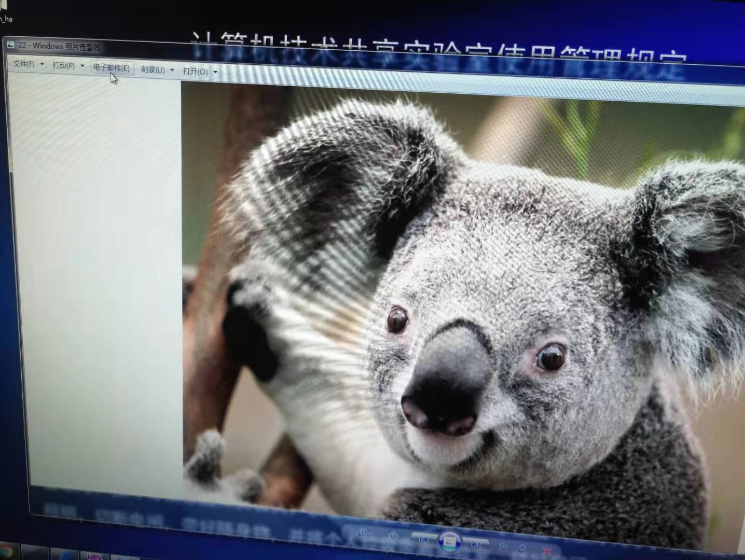This screenshot has width=745, height=560.
Task: Expand the 打印(P) dropdown arrow
Action: pyautogui.click(x=82, y=66)
